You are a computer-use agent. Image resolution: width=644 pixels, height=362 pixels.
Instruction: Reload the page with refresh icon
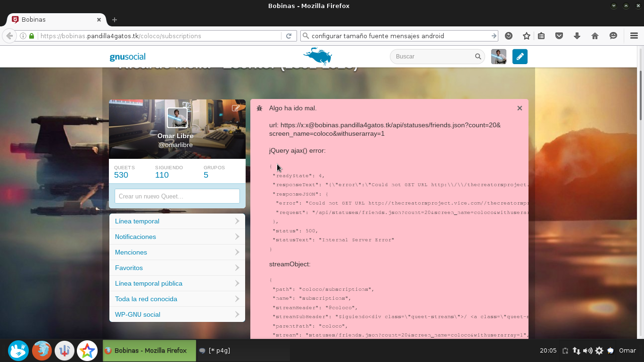289,36
